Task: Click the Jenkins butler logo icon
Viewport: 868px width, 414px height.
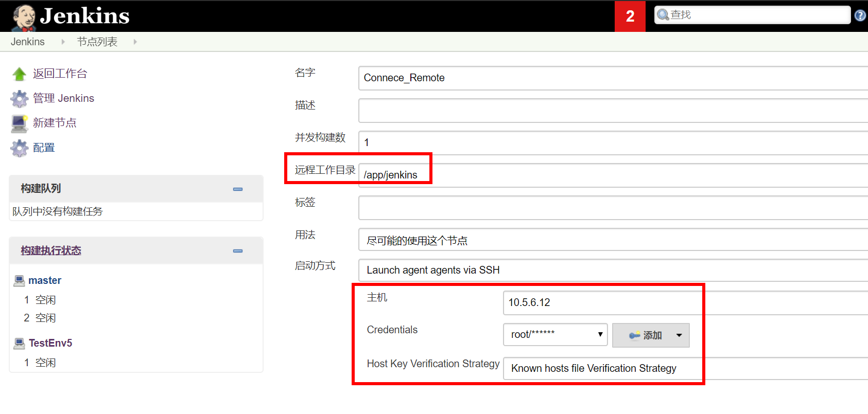Action: [x=24, y=17]
